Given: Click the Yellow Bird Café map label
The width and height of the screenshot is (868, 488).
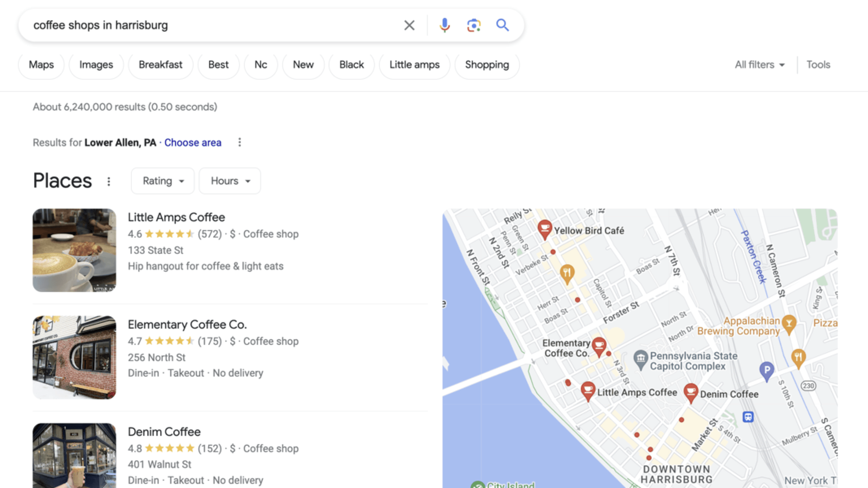Looking at the screenshot, I should tap(589, 231).
